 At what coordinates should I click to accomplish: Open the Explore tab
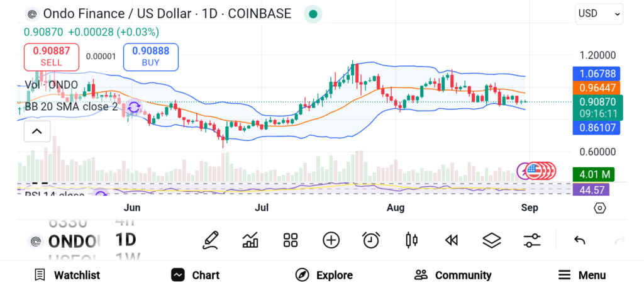click(x=324, y=275)
